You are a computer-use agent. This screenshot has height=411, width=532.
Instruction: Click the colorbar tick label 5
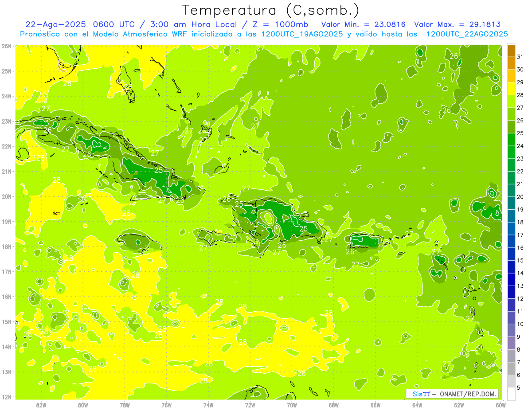point(519,388)
